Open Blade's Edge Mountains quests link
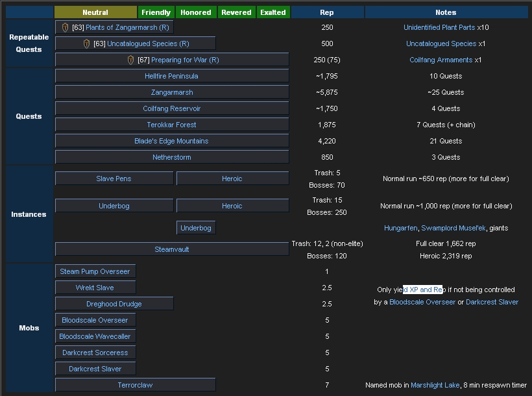The width and height of the screenshot is (532, 396). coord(171,142)
